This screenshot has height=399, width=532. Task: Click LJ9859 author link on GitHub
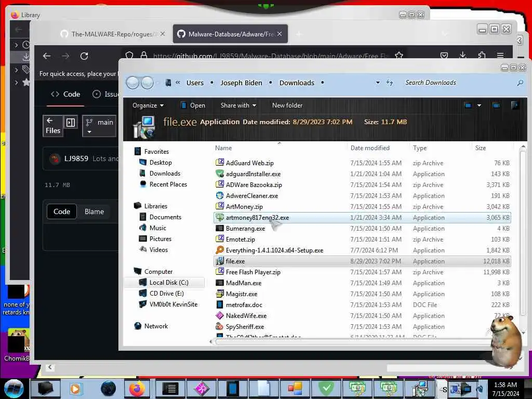[76, 158]
